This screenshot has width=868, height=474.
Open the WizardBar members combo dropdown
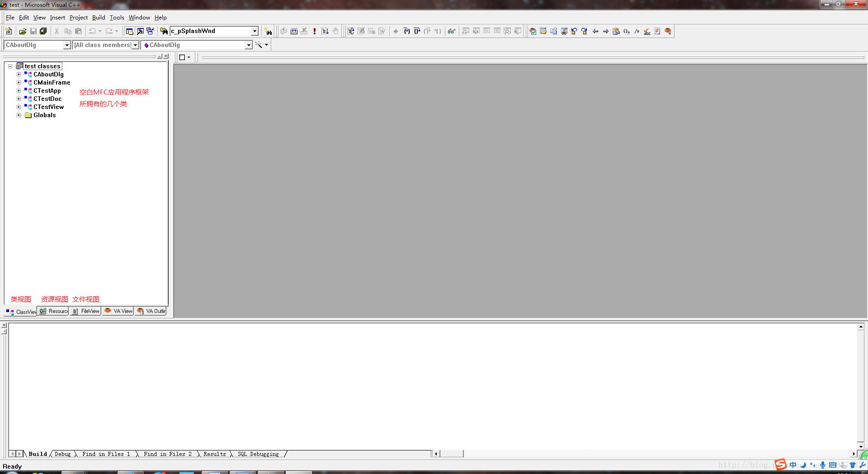248,45
